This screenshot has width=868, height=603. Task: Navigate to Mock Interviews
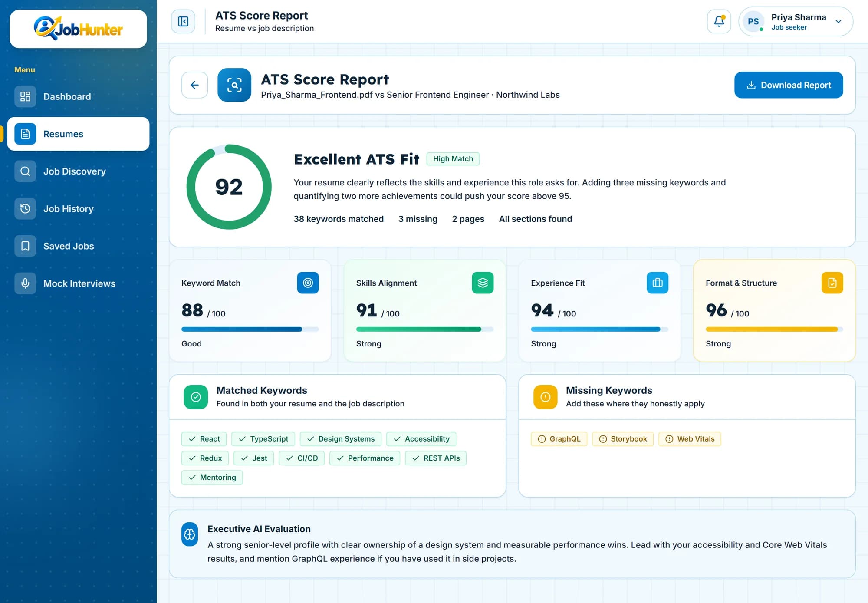[78, 283]
